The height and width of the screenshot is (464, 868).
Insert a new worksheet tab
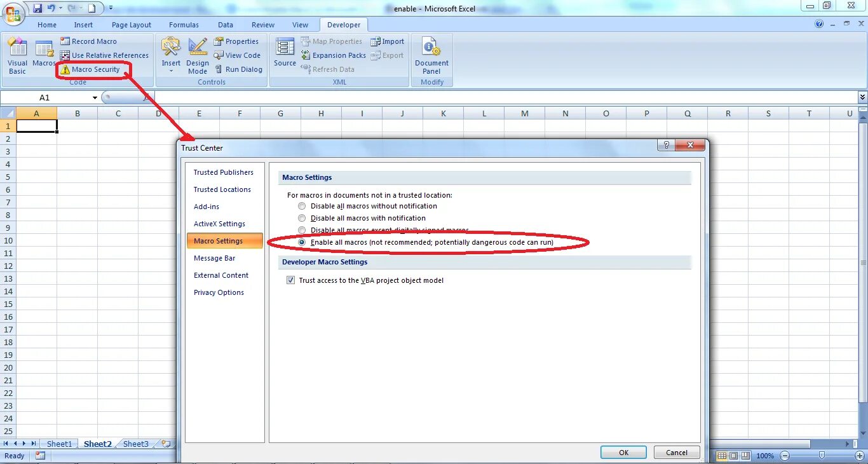point(166,444)
